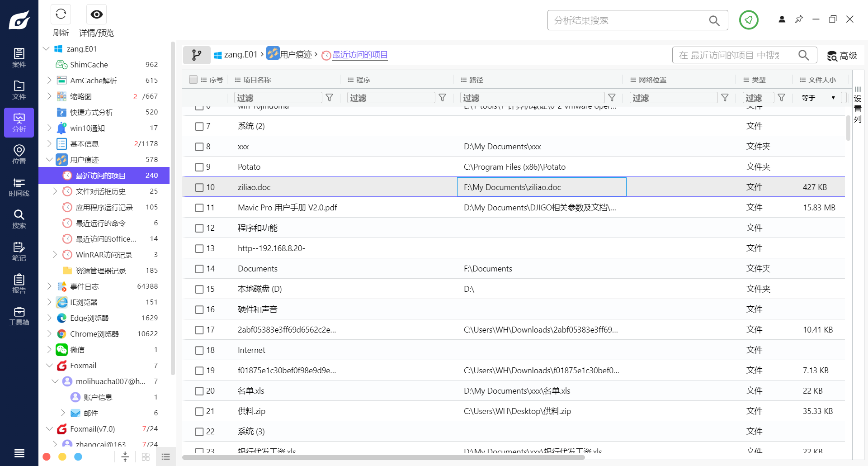Screen dimensions: 868x466
Task: Click the filter funnel for 类型 column
Action: click(x=781, y=98)
